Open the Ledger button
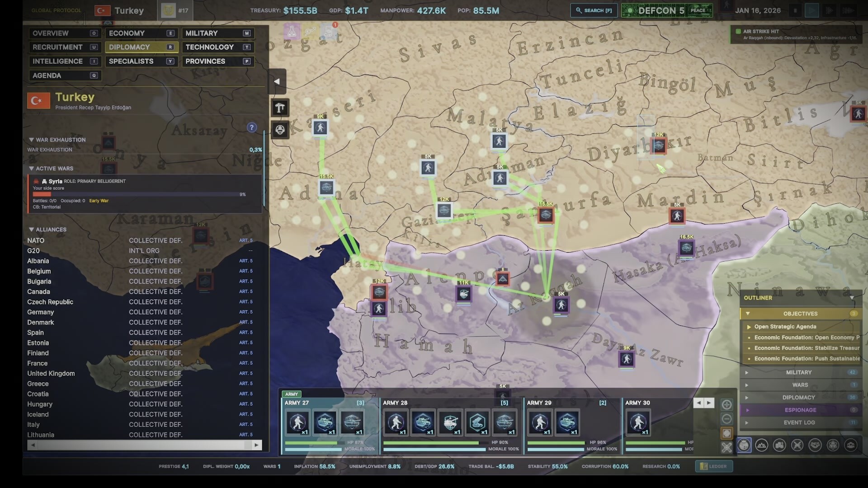 714,466
